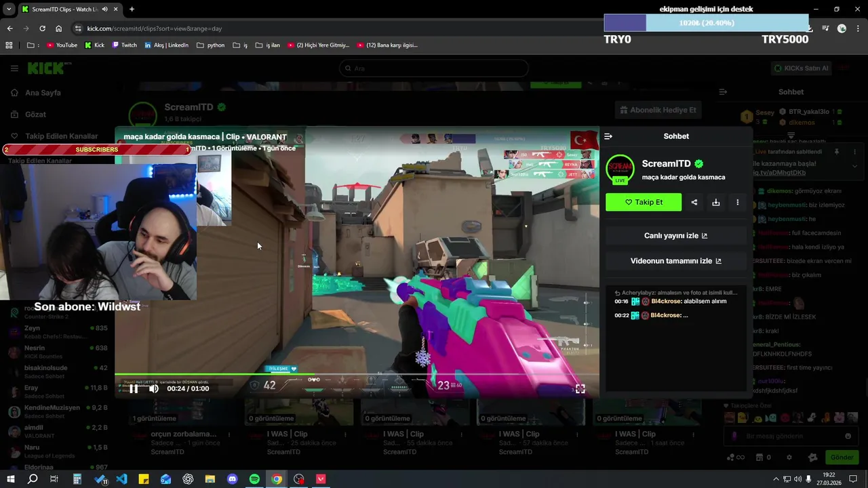The width and height of the screenshot is (868, 488).
Task: Open the Akış | LinkedIn bookmark
Action: (x=166, y=45)
